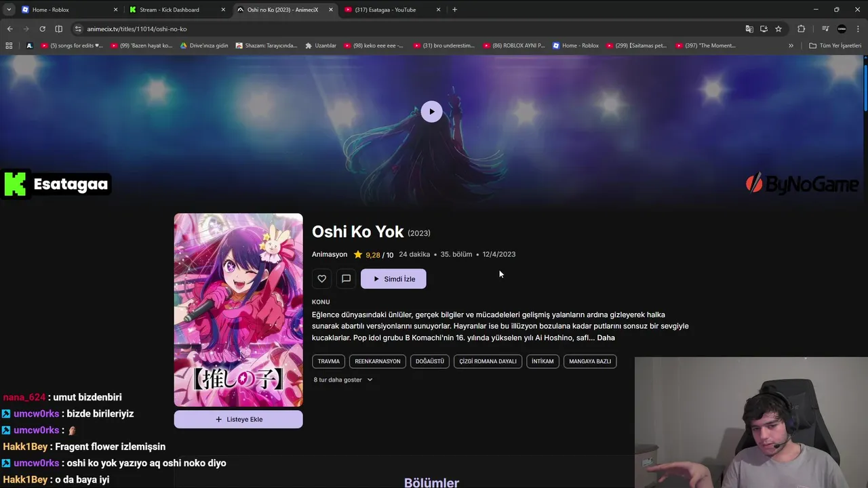Reload the current page
Viewport: 868px width, 488px height.
pos(42,29)
